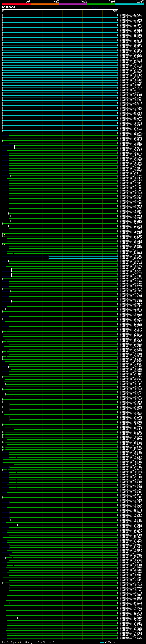Click the red 20% identity legend segment
This screenshot has height=644, width=146.
16,4
